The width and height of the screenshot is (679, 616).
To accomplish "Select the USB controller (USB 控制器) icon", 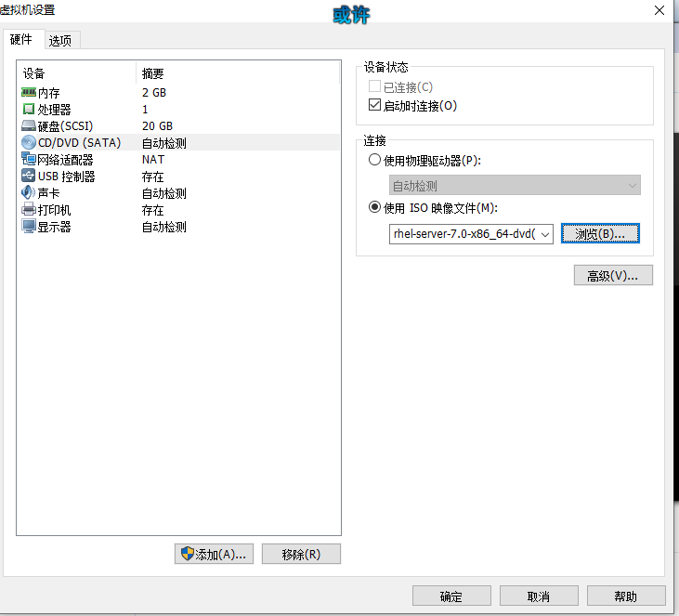I will (x=29, y=176).
